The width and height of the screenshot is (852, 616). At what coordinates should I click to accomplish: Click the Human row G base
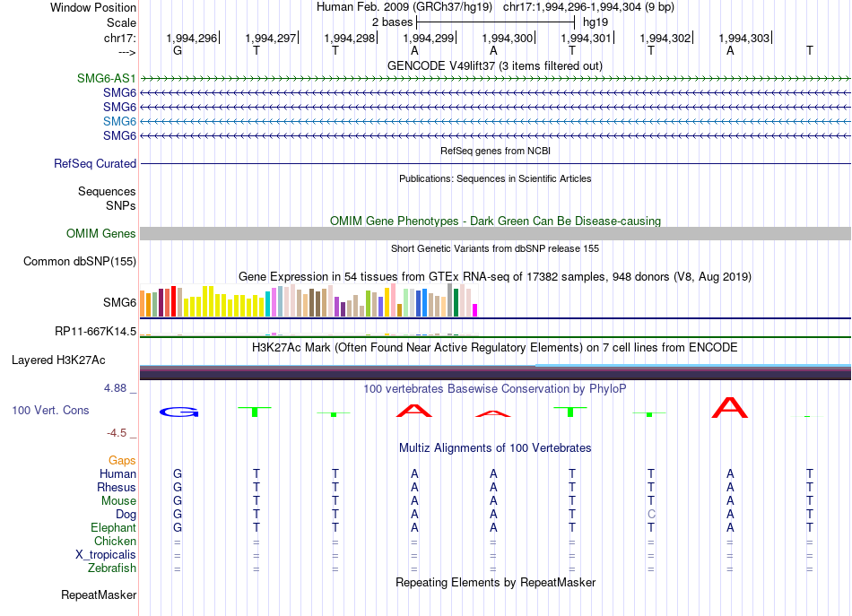click(178, 473)
